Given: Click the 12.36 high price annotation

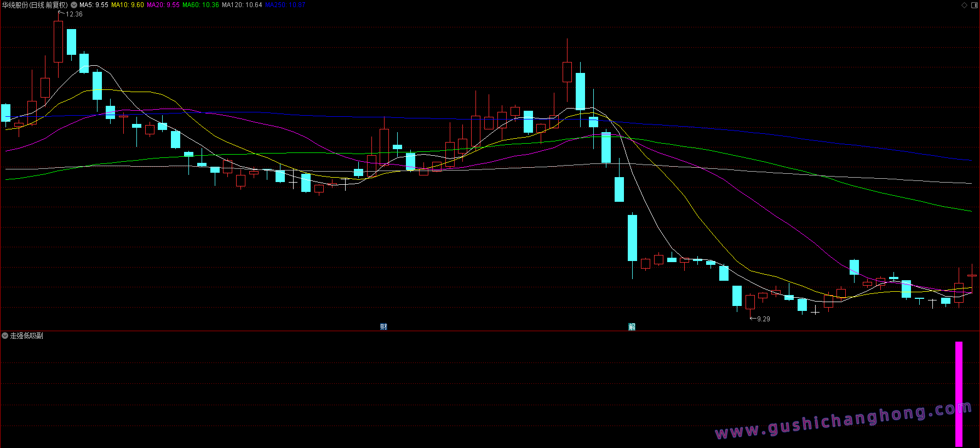Looking at the screenshot, I should (74, 14).
